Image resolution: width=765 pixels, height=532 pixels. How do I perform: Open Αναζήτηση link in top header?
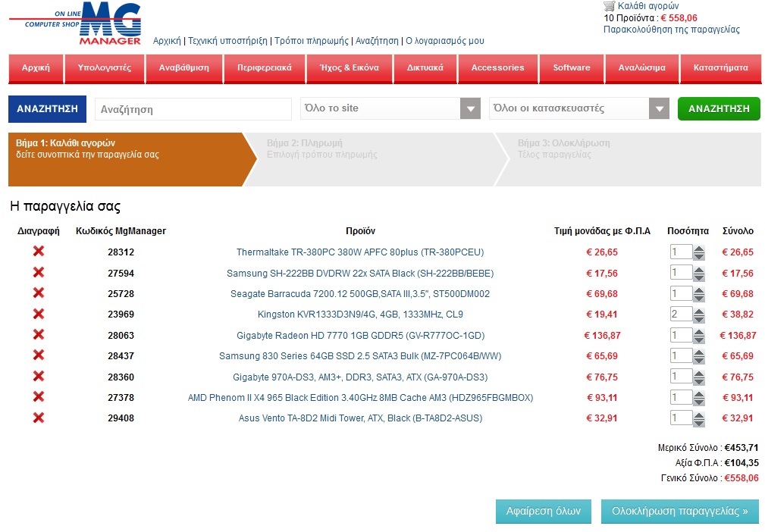[377, 41]
